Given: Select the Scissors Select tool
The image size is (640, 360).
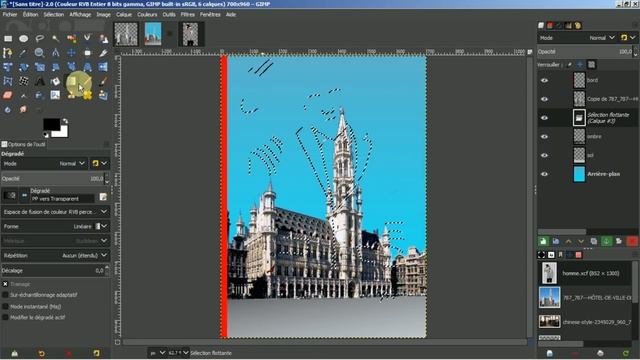Looking at the screenshot, I should click(87, 38).
